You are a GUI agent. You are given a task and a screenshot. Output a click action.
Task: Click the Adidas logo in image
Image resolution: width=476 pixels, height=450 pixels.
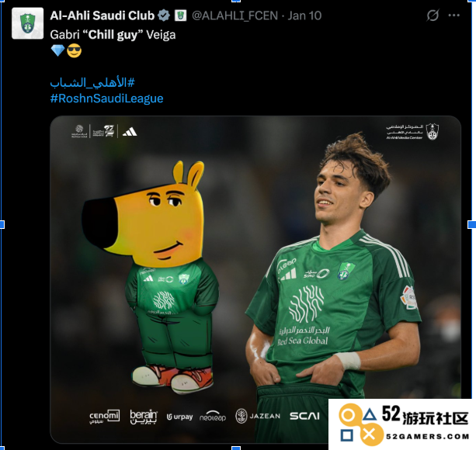click(130, 132)
